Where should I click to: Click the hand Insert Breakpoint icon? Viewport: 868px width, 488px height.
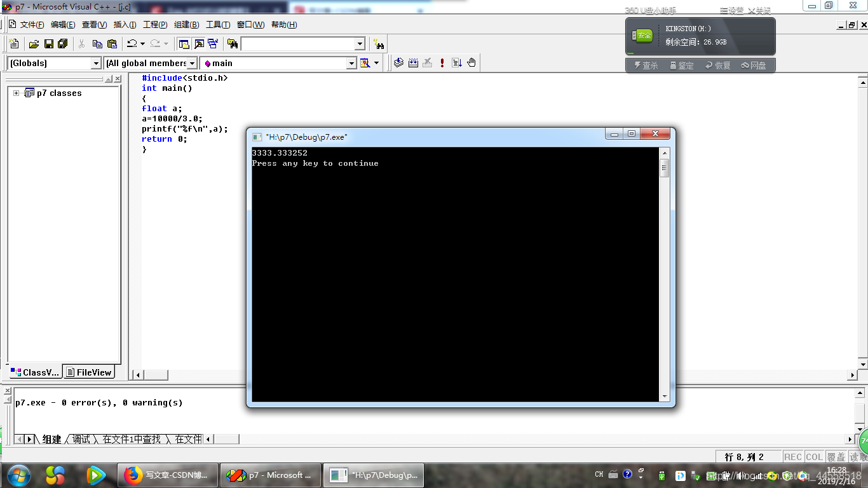click(471, 63)
